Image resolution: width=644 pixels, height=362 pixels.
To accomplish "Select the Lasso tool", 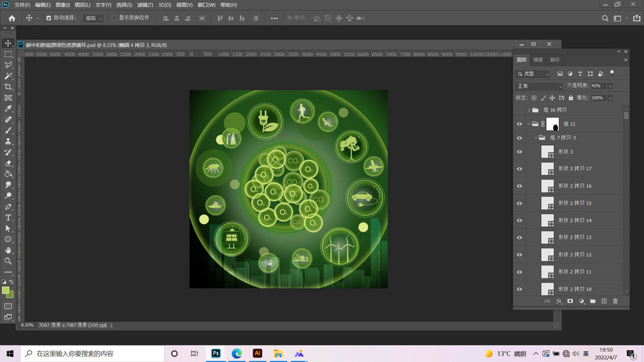I will pos(8,65).
